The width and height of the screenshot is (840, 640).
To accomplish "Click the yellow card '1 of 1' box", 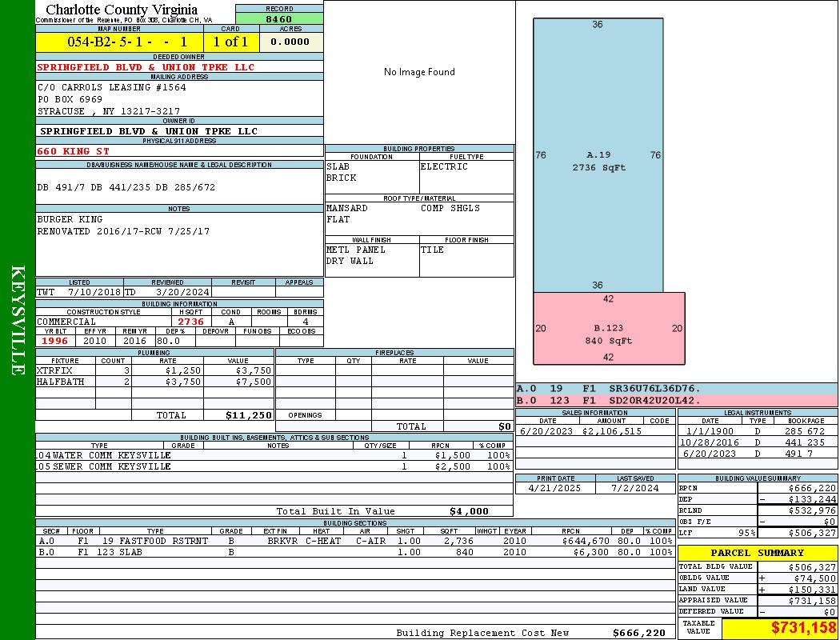I will tap(230, 42).
